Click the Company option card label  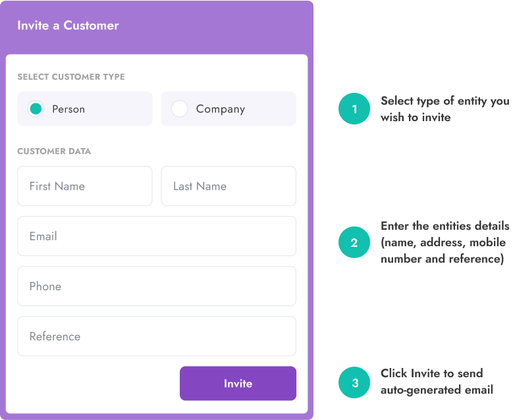pyautogui.click(x=221, y=109)
